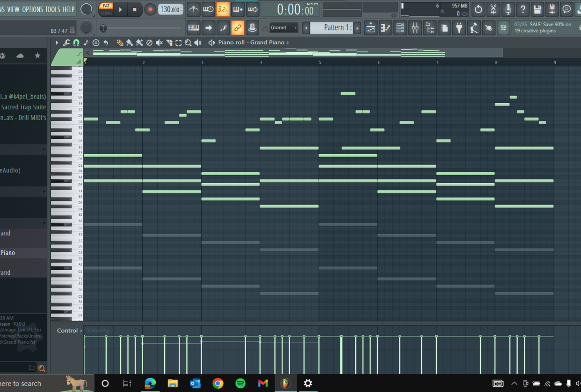Open the VIEW menu
The width and height of the screenshot is (581, 392).
point(14,9)
